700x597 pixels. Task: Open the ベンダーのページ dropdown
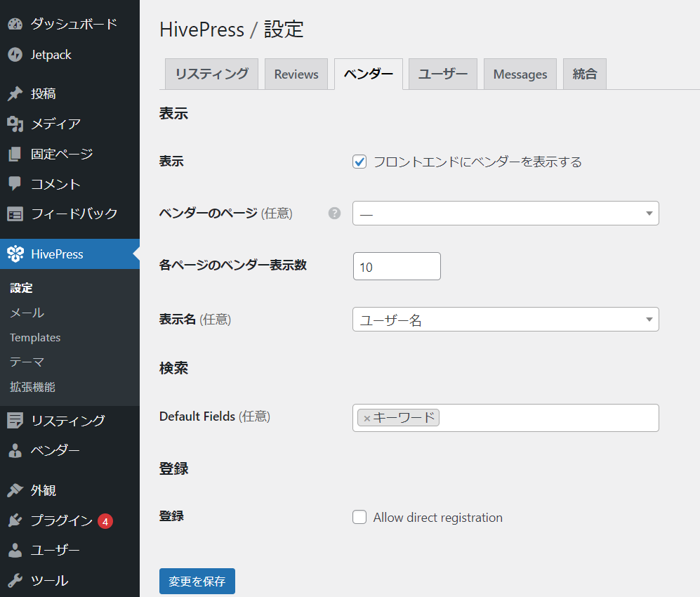[x=506, y=214]
